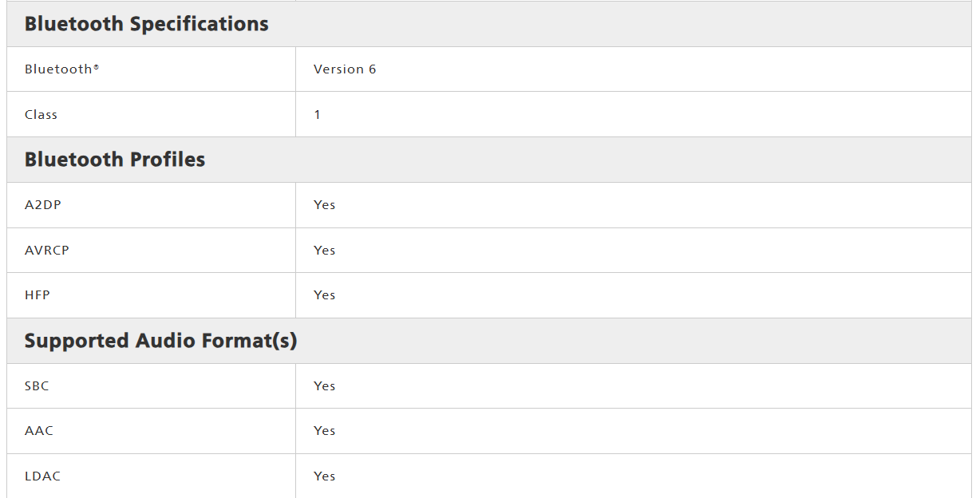Screen dimensions: 980x498
Task: Click the SBC format label
Action: click(x=37, y=386)
